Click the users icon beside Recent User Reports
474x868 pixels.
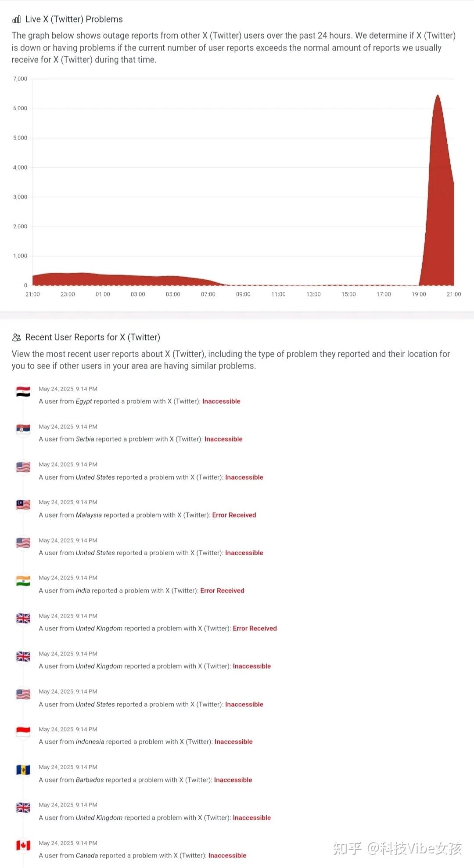(17, 337)
